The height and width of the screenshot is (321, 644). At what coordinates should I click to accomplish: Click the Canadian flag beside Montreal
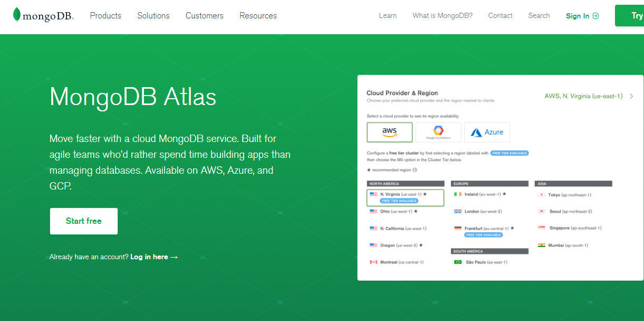[x=373, y=262]
